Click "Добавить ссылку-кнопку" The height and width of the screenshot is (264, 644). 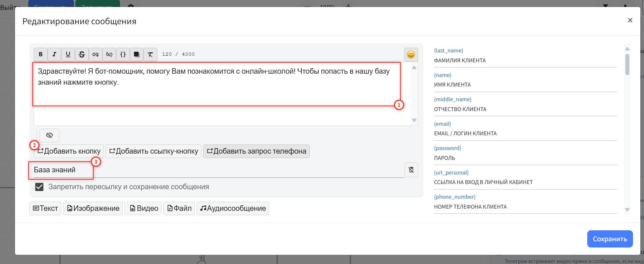pos(153,151)
